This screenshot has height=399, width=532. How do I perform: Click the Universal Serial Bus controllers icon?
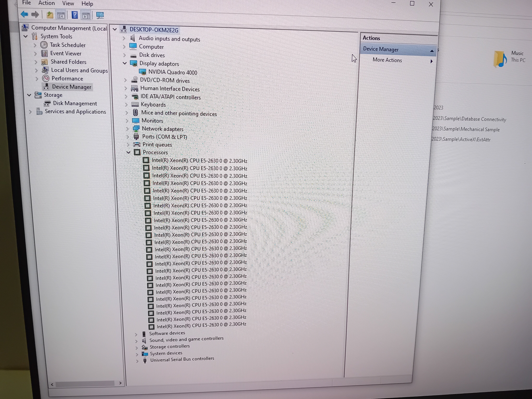tap(145, 360)
